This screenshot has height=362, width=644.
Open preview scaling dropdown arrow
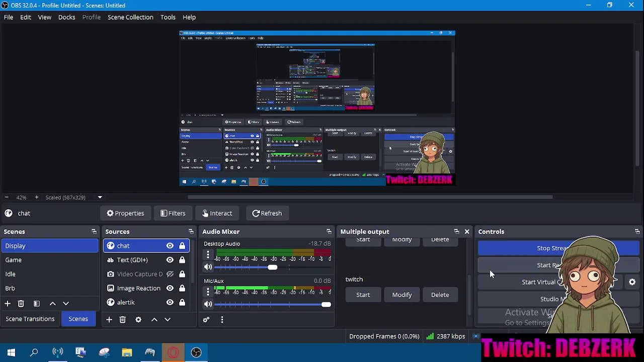100,198
